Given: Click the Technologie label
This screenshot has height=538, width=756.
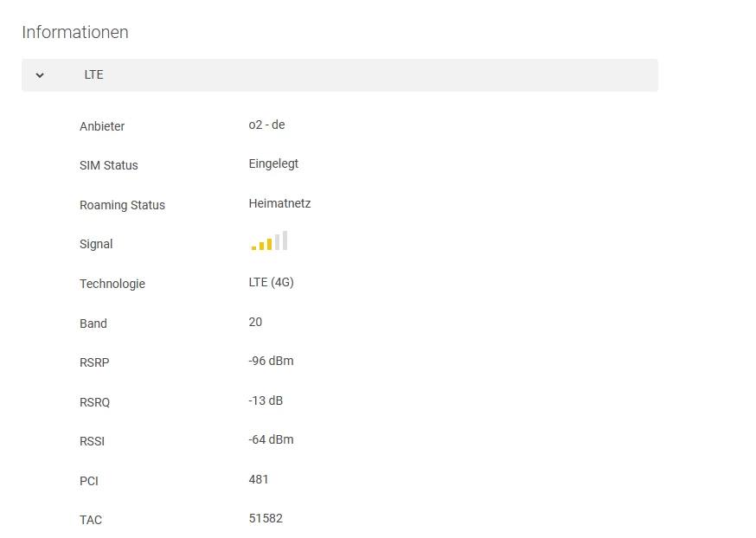Looking at the screenshot, I should point(112,284).
